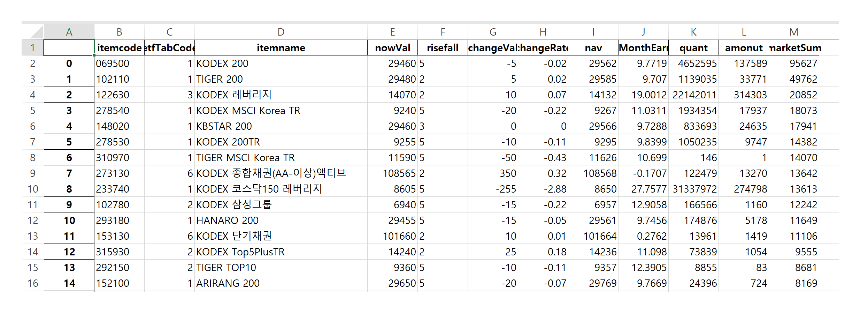This screenshot has width=868, height=314.
Task: Select column A header
Action: (69, 32)
